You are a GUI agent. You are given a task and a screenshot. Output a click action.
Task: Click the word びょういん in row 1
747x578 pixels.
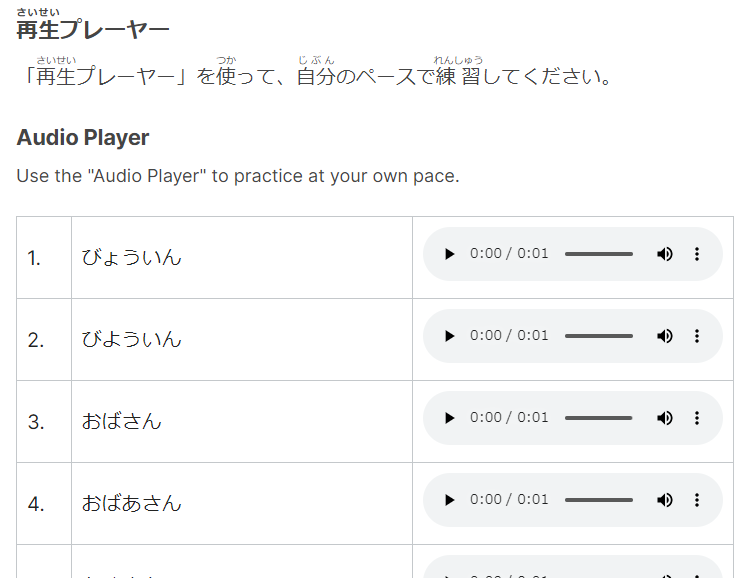coord(131,258)
